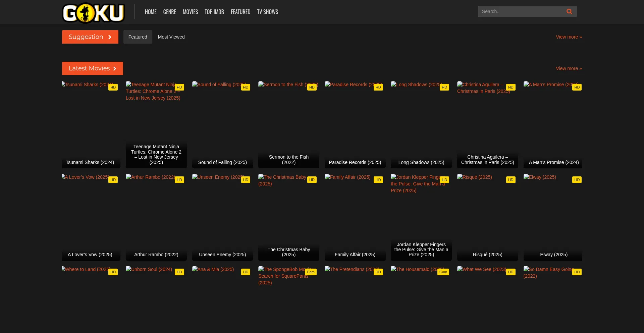
Task: Click the HD badge on Tsunami Sharks
Action: coord(113,87)
